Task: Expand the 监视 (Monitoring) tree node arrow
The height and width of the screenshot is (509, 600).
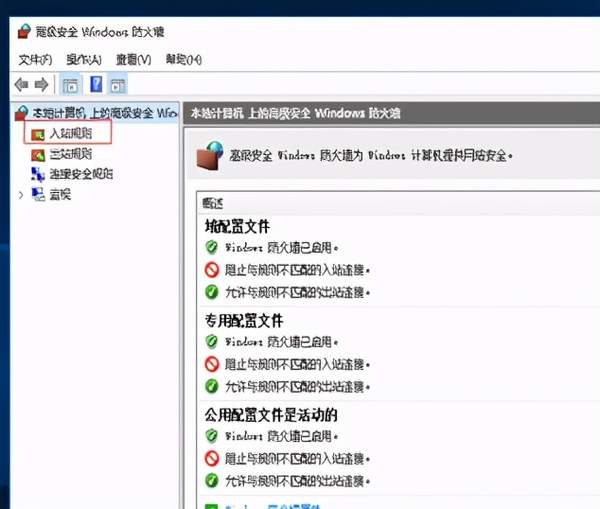Action: (21, 194)
